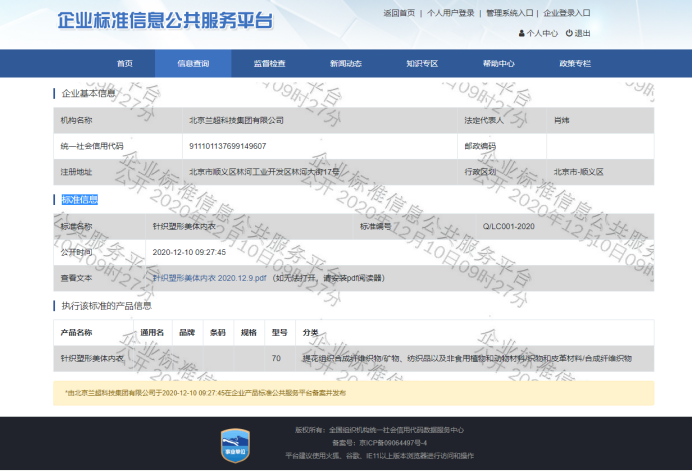692x474 pixels.
Task: Click the 统一社会信用代码 label cell
Action: (x=118, y=146)
